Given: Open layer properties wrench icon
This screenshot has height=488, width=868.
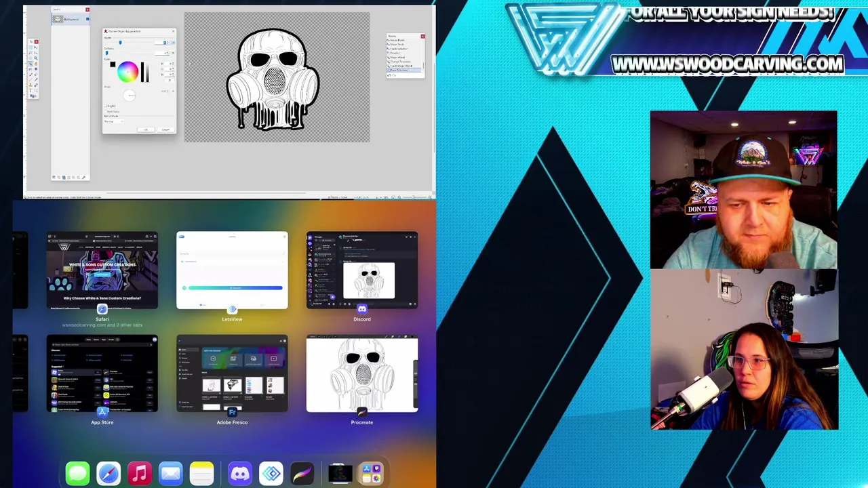Looking at the screenshot, I should pos(83,178).
